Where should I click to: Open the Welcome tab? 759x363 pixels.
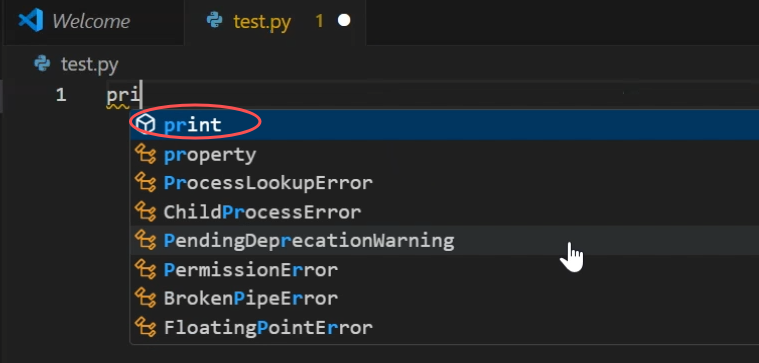(94, 22)
